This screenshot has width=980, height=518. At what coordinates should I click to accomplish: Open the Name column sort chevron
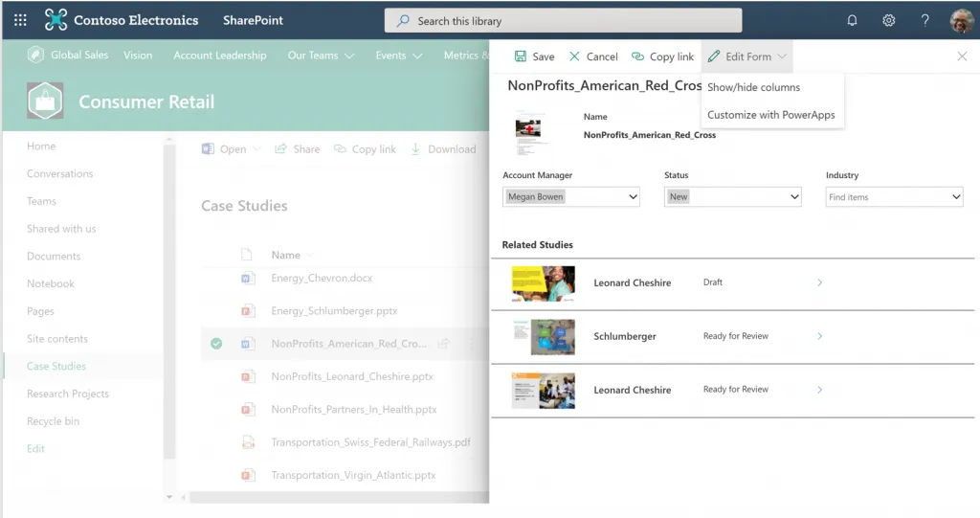309,255
